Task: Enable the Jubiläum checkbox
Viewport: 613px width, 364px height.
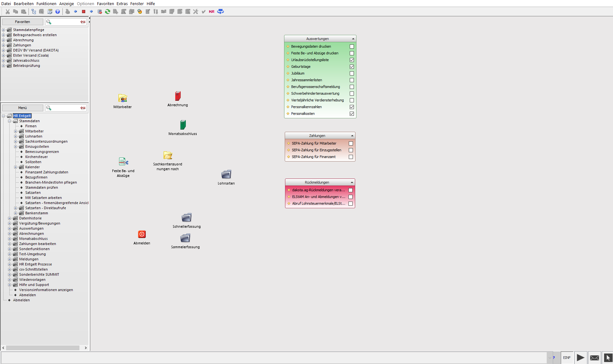Action: pos(352,73)
